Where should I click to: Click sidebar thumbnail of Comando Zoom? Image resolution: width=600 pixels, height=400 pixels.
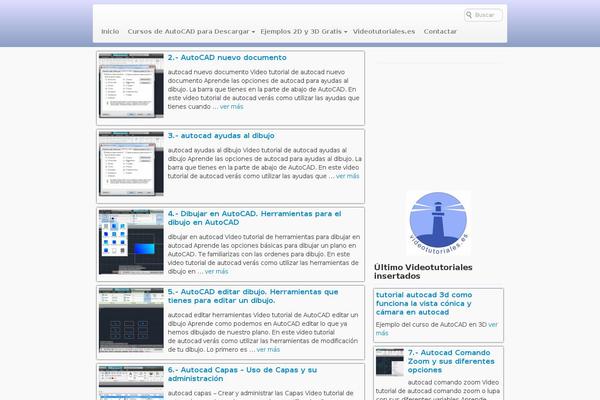pyautogui.click(x=390, y=362)
